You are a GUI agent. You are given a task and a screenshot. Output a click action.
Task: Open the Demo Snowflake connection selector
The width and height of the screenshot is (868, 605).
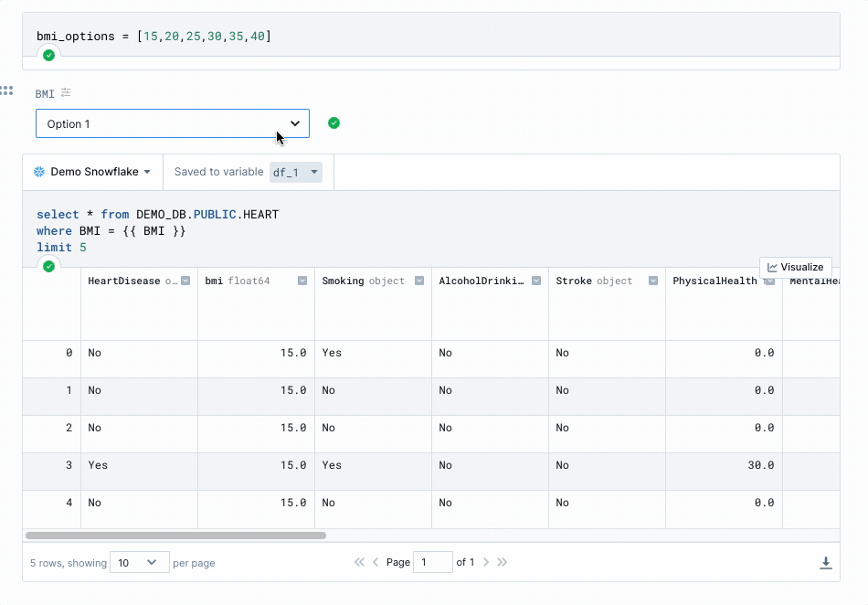click(92, 172)
